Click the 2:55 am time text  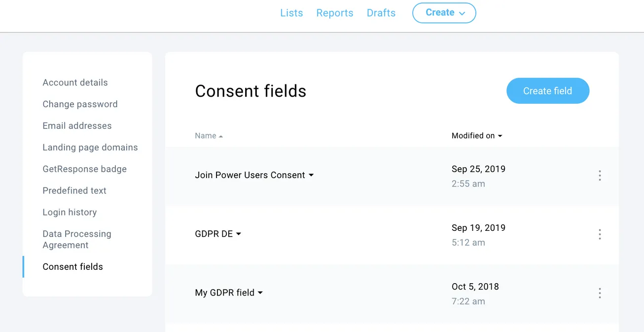[468, 184]
